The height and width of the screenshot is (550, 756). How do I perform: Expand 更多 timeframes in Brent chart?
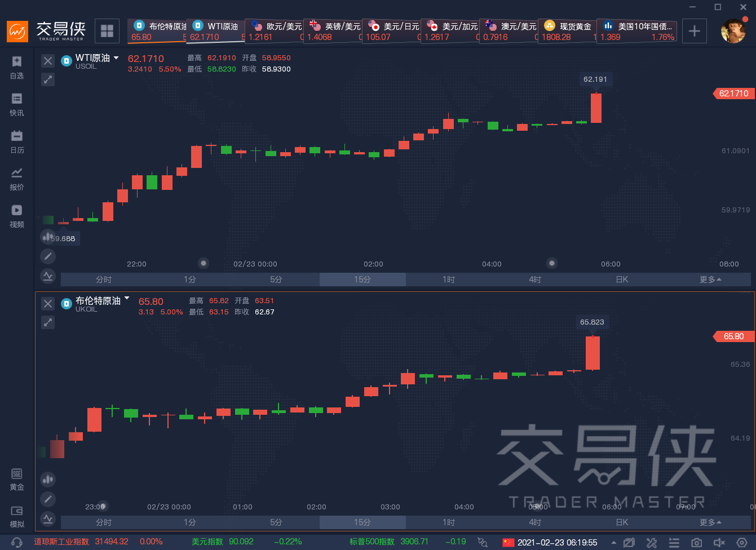pyautogui.click(x=710, y=522)
